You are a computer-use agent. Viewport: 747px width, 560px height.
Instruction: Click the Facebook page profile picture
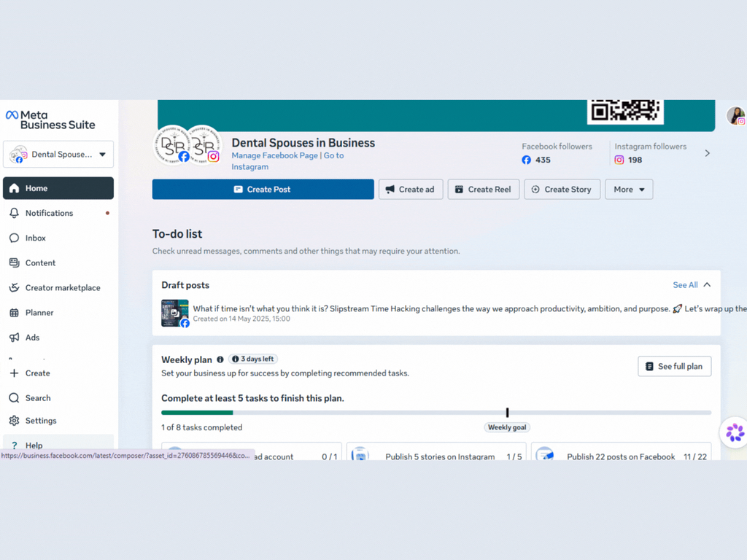[x=172, y=144]
